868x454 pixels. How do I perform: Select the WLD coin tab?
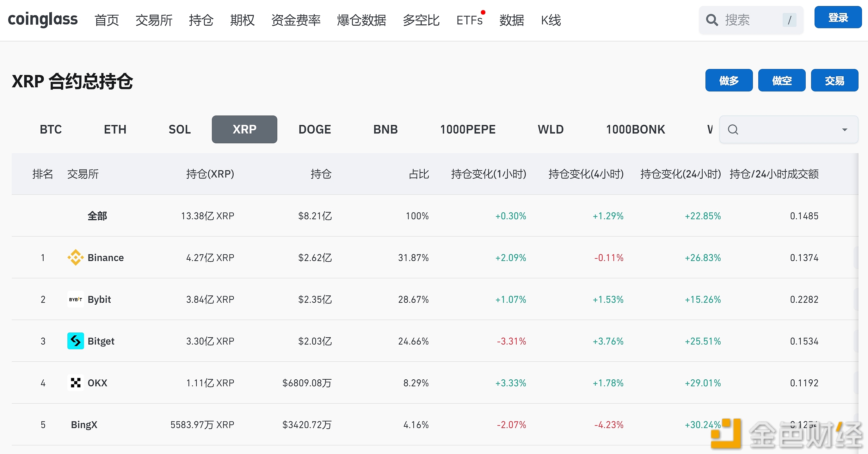pyautogui.click(x=551, y=129)
